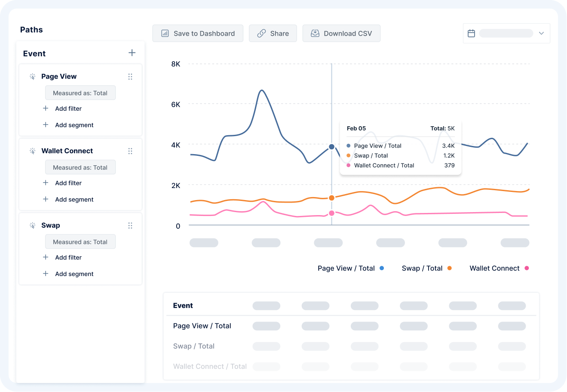Click 'Swap' event card title
This screenshot has height=392, width=567.
(51, 225)
